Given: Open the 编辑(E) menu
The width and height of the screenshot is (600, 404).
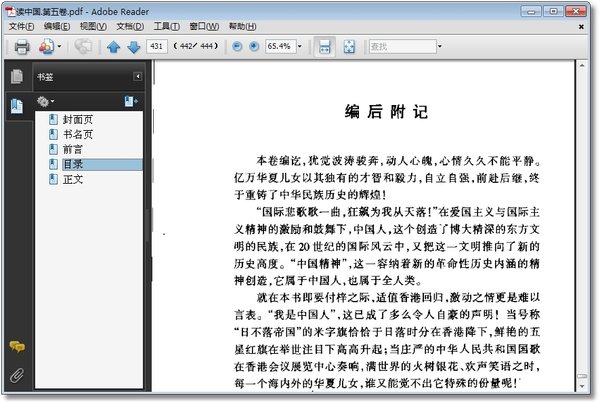Looking at the screenshot, I should coord(57,26).
